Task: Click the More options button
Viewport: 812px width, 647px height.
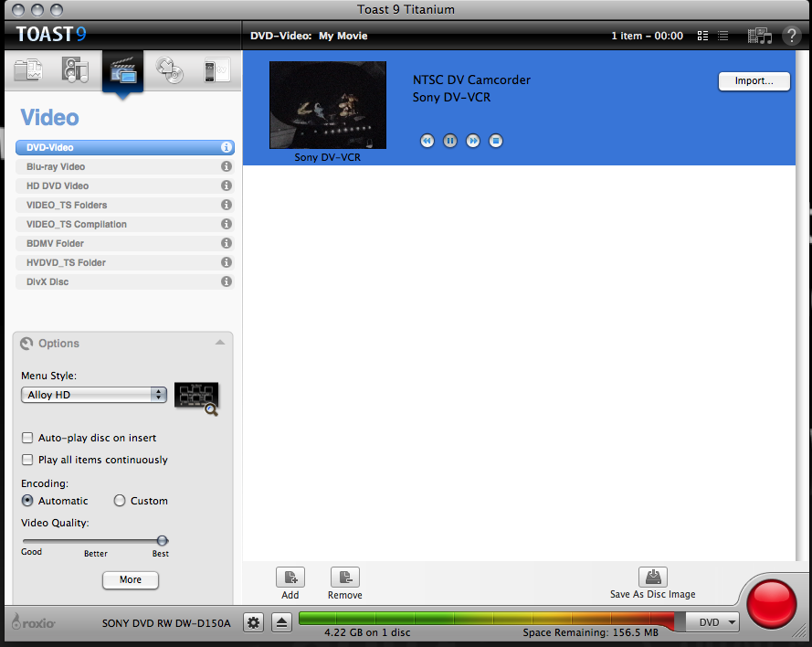Action: [x=131, y=579]
